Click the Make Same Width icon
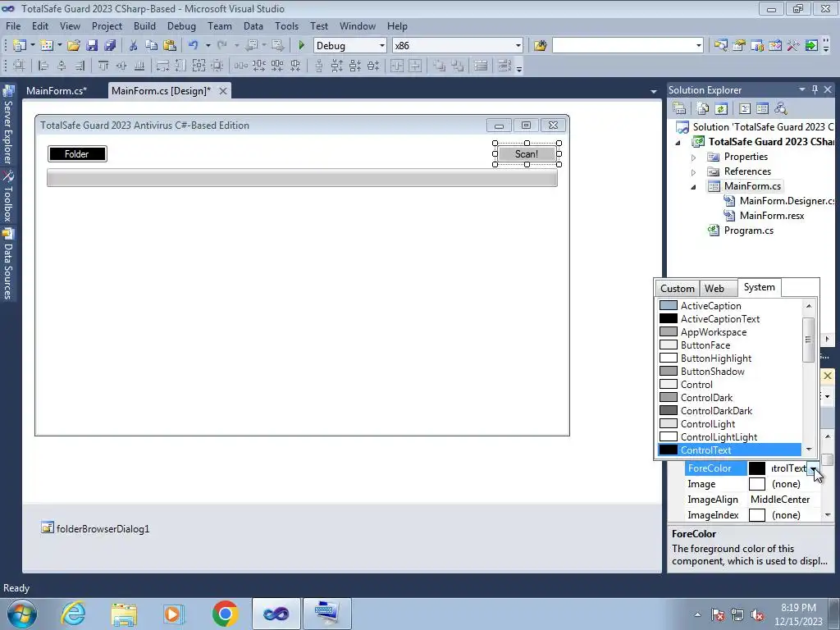 pos(162,66)
